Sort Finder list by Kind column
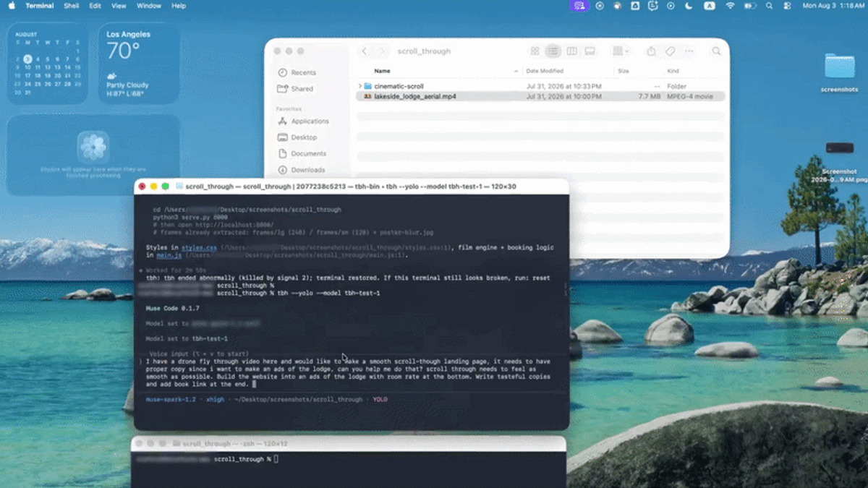Image resolution: width=868 pixels, height=488 pixels. [673, 71]
